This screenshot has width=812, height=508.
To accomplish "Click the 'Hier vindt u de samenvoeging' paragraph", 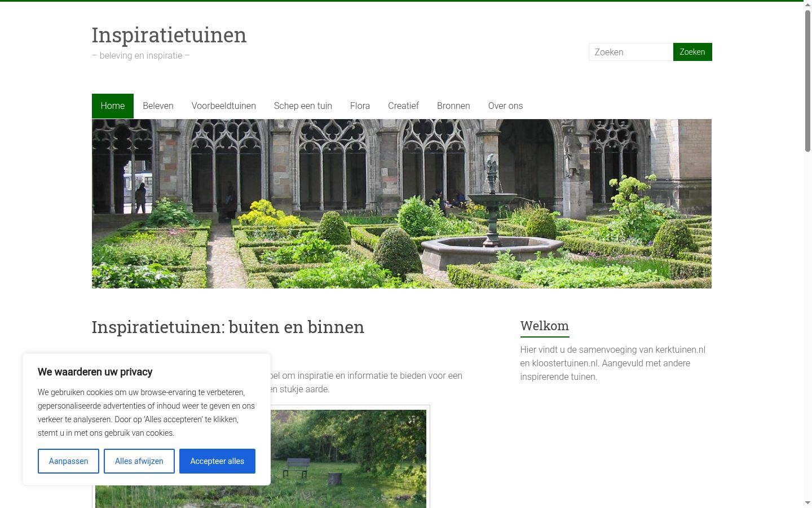I will [x=614, y=364].
